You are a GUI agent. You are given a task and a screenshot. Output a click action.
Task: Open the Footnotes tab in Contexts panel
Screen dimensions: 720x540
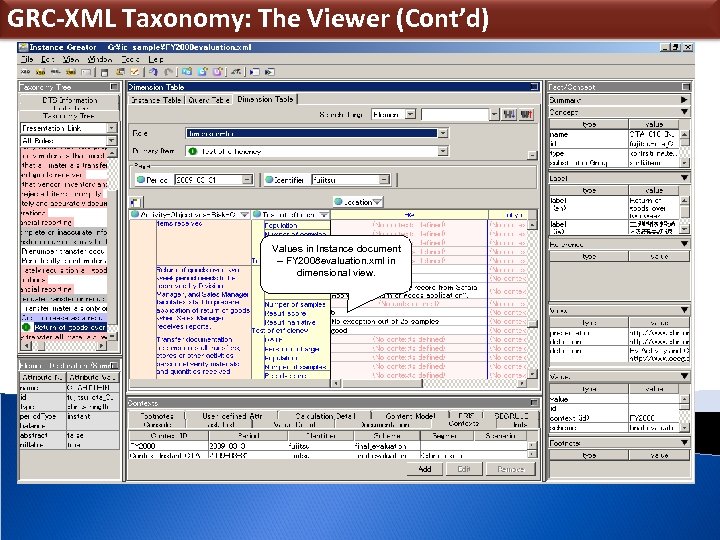point(157,416)
